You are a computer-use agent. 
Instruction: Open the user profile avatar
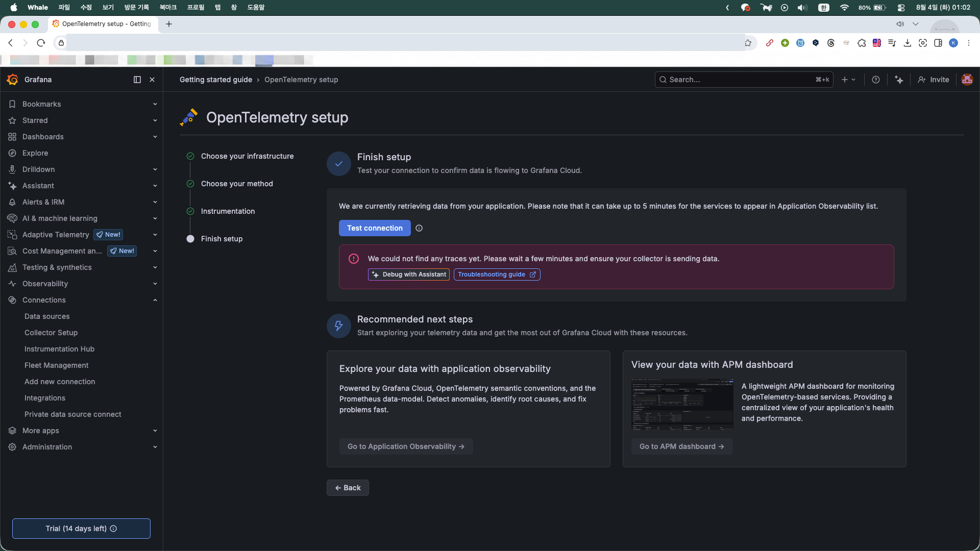point(967,80)
